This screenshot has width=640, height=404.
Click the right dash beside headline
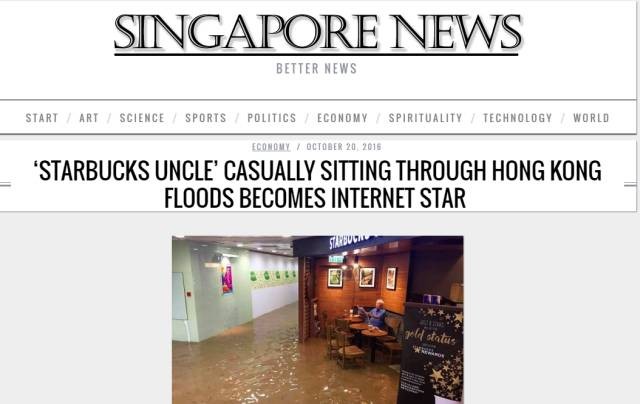[x=630, y=185]
